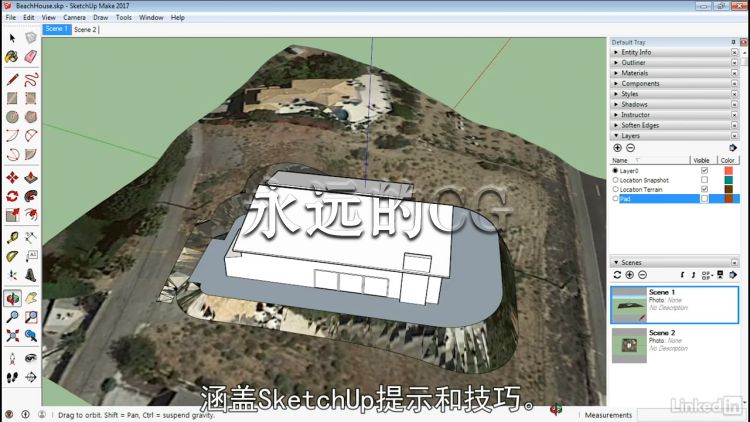Select the Tape Measure tool
This screenshot has width=750, height=422.
coord(12,237)
